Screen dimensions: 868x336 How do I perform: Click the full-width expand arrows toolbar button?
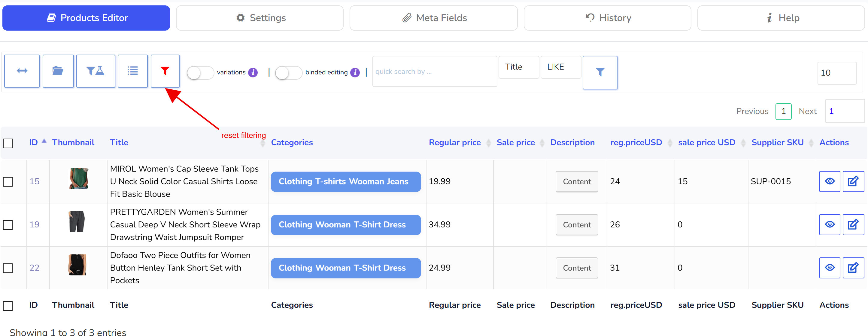click(x=22, y=71)
